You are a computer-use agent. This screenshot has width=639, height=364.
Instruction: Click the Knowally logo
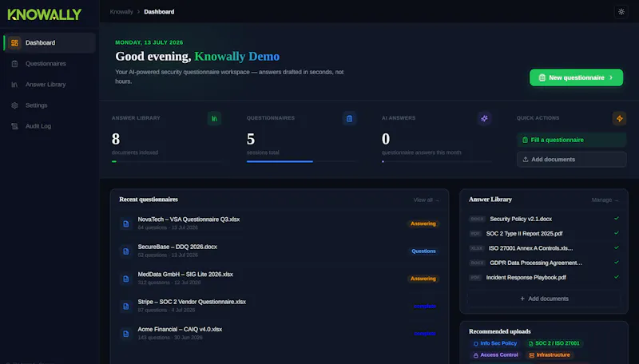click(45, 14)
